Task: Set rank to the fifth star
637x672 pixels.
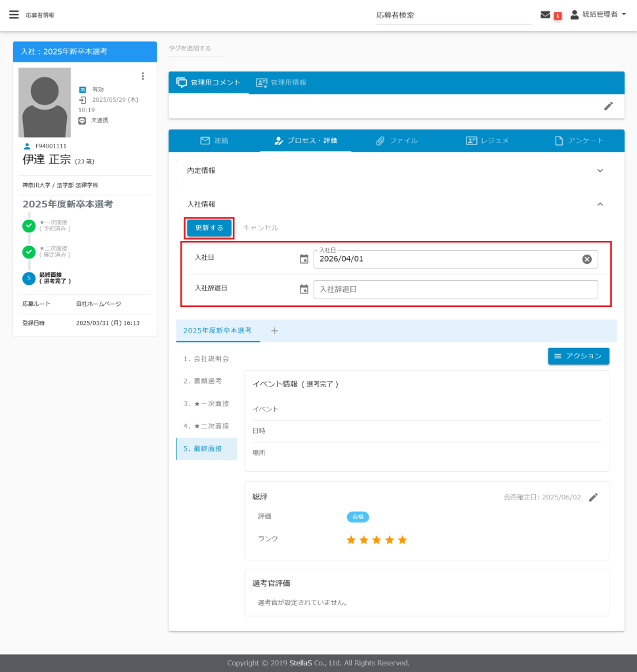Action: [402, 539]
